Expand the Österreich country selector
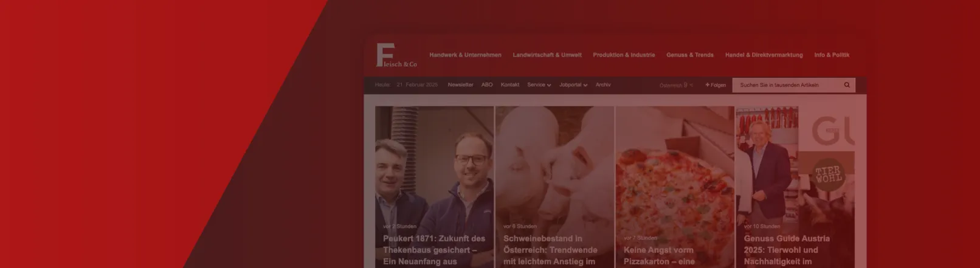Image resolution: width=980 pixels, height=268 pixels. (676, 85)
